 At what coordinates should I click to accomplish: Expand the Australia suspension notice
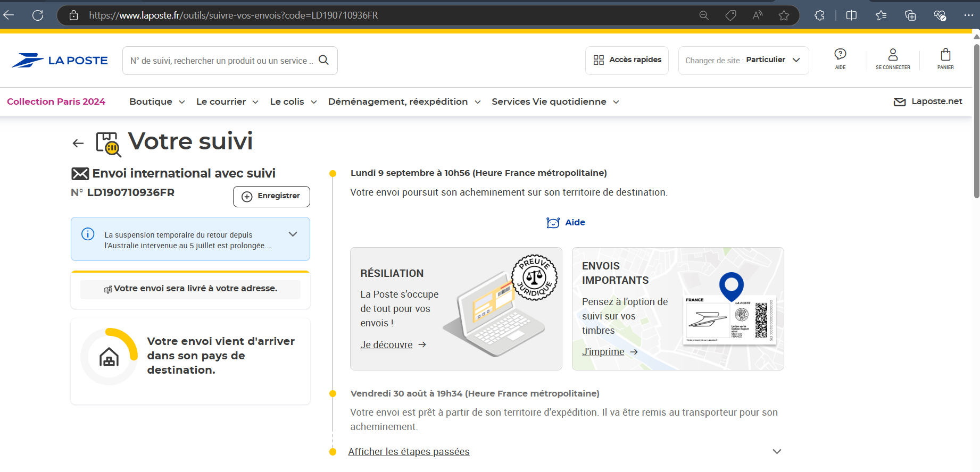(x=293, y=234)
